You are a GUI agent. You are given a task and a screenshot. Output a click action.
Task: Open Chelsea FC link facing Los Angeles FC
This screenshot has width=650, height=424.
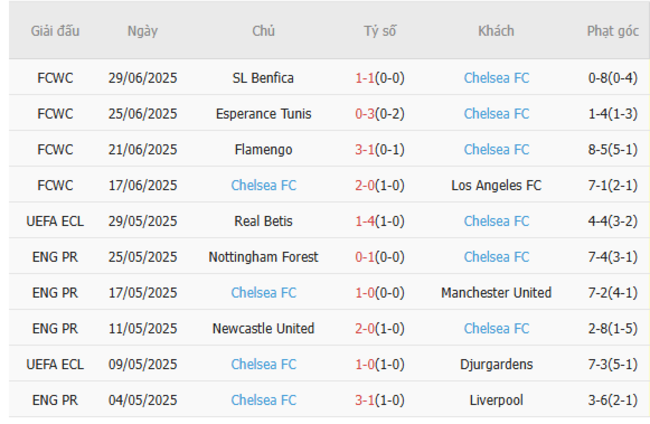tap(263, 185)
